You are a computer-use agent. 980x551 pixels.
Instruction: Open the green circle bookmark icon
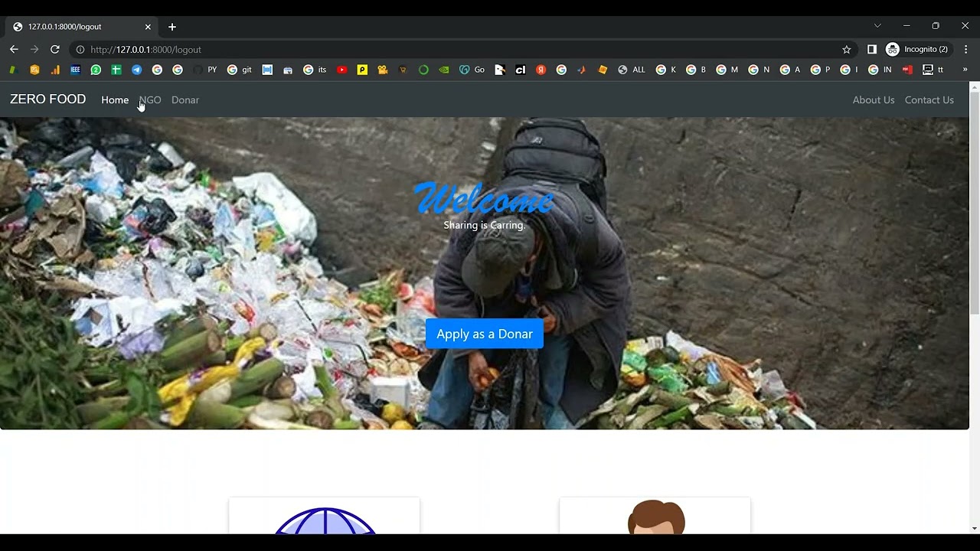click(x=423, y=70)
